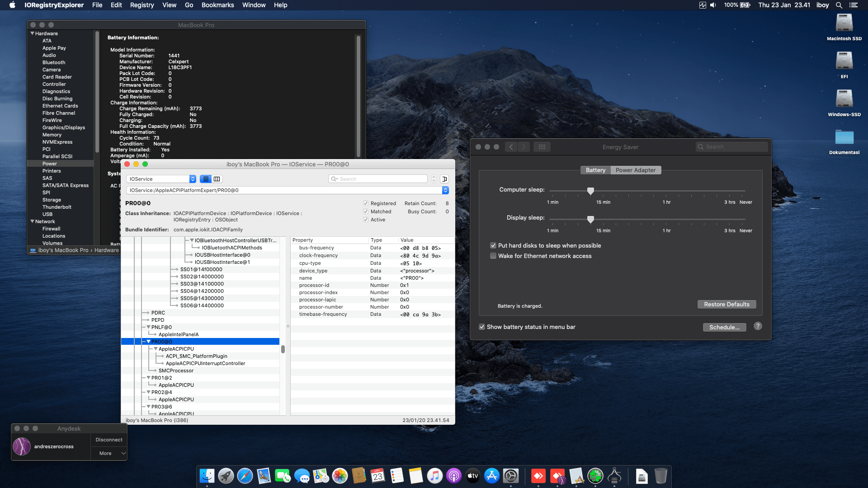Toggle Put hard disks to sleep checkbox
Screen dimensions: 868x488
(493, 246)
